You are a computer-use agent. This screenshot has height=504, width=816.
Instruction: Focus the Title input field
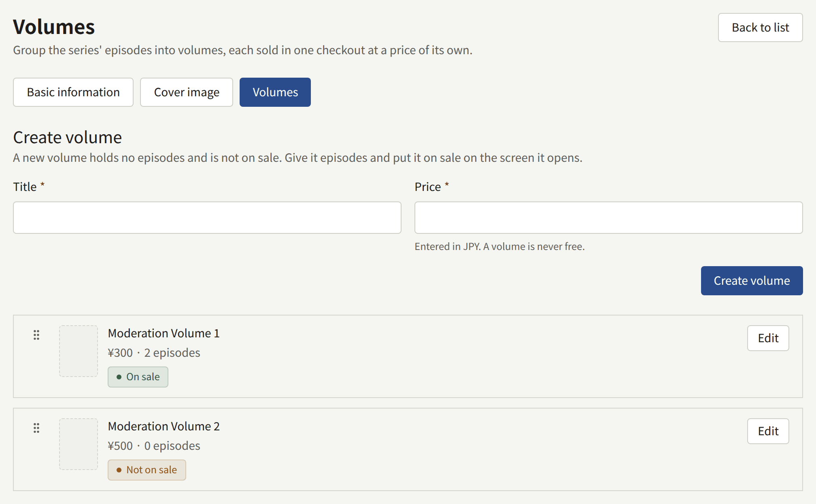pyautogui.click(x=207, y=218)
